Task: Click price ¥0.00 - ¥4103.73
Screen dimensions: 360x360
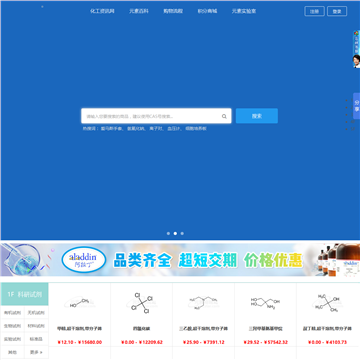Action: (328, 342)
